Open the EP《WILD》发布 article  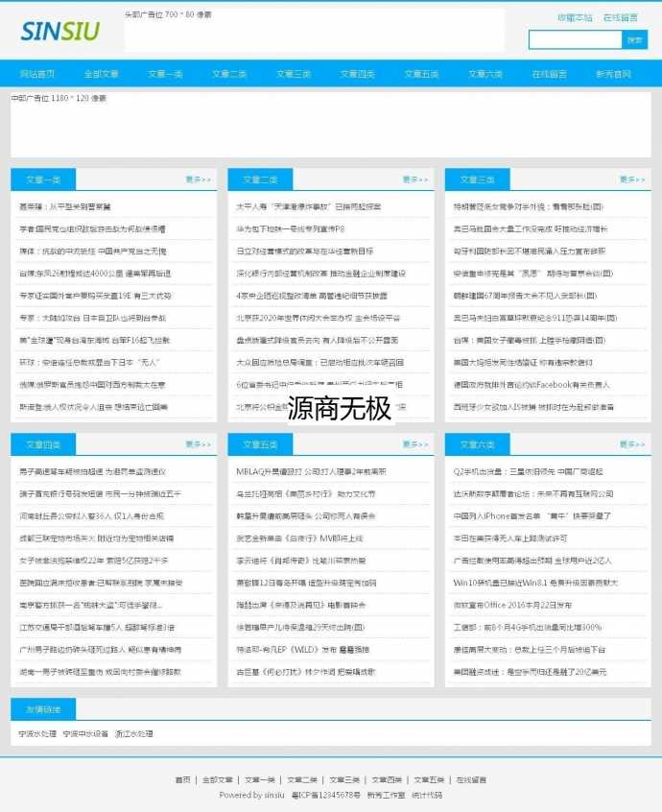(x=303, y=650)
